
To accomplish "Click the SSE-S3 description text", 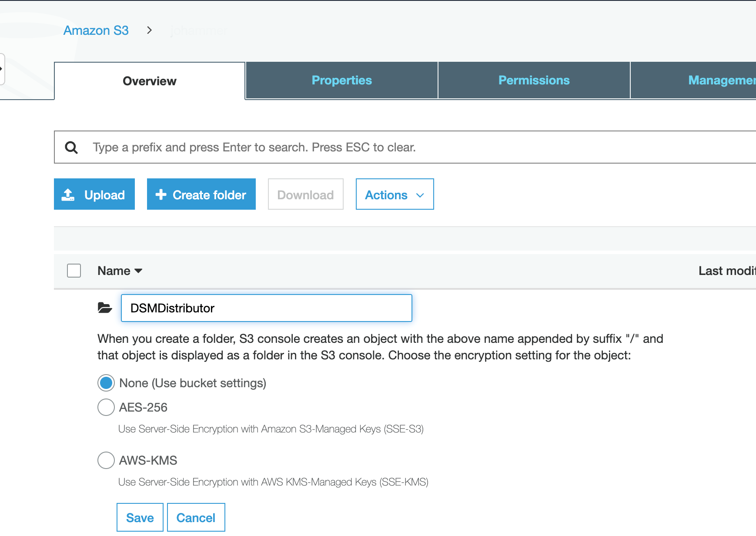I will 271,429.
